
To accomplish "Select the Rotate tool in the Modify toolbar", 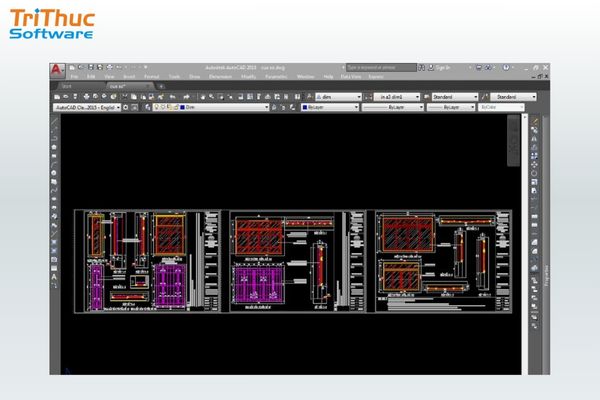I will [535, 173].
